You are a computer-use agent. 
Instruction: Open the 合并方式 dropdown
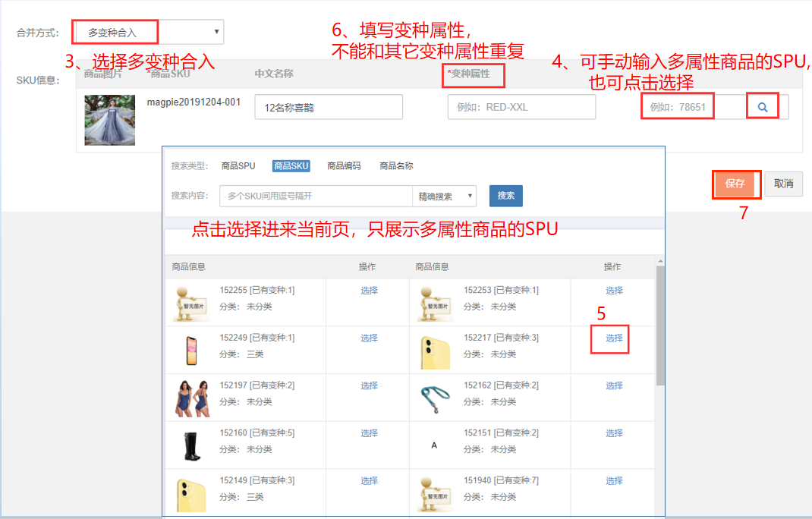point(147,32)
